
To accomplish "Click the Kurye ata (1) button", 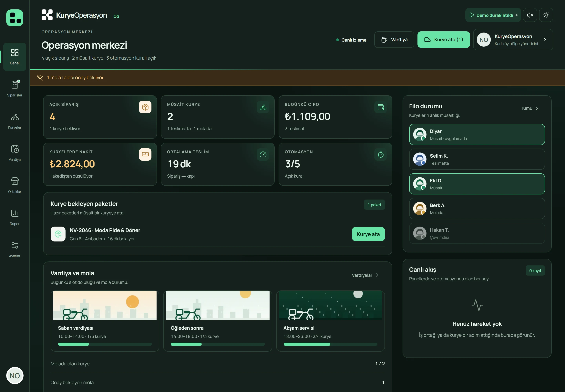I will point(444,40).
